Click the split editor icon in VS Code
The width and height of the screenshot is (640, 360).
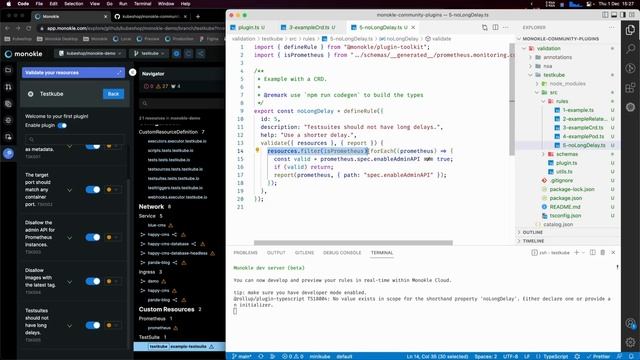(x=495, y=27)
